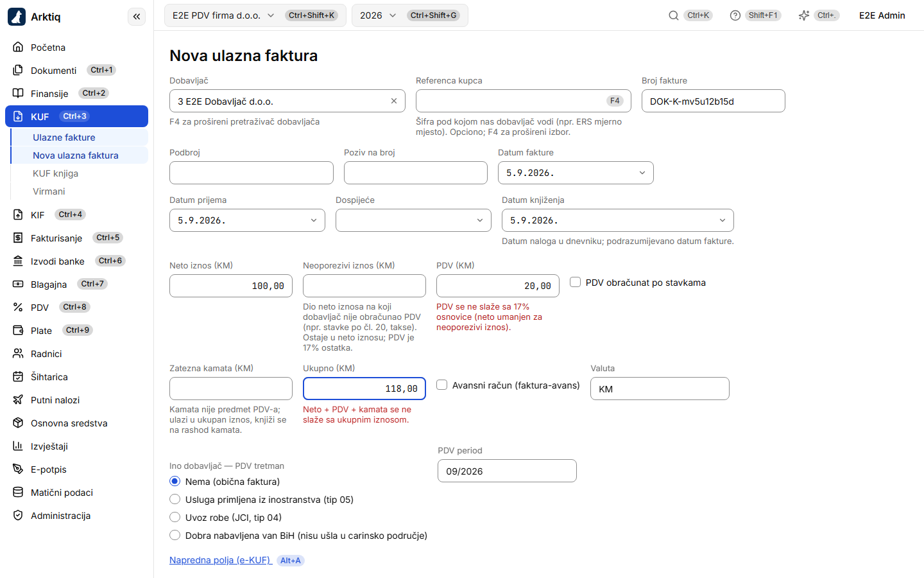Click the sparkle assistant icon
The height and width of the screenshot is (578, 924).
click(x=804, y=15)
